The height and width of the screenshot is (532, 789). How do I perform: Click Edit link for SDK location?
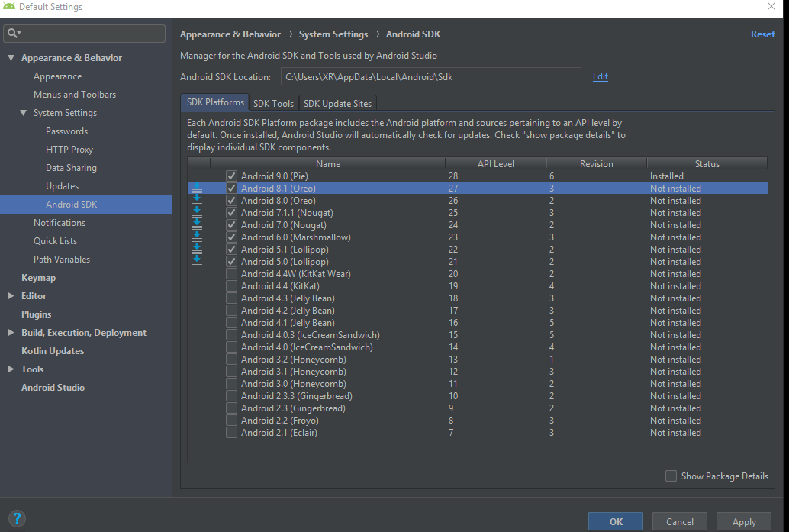coord(600,76)
